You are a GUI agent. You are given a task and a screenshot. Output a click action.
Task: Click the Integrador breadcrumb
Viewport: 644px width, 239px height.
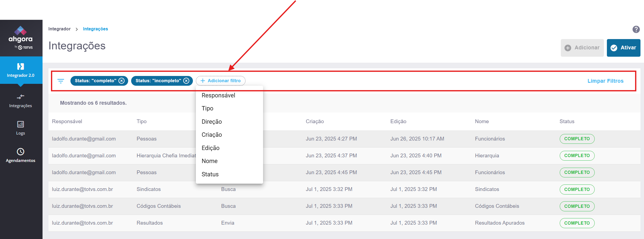[59, 29]
